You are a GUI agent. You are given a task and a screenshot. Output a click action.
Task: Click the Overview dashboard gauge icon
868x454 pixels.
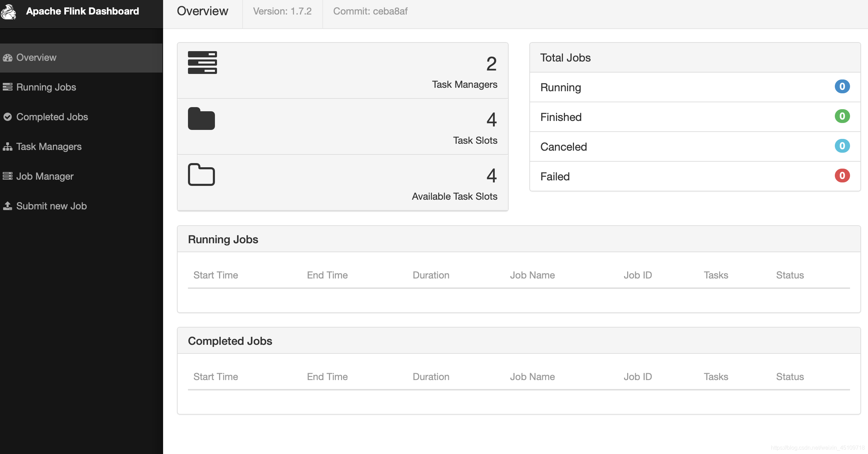point(8,58)
